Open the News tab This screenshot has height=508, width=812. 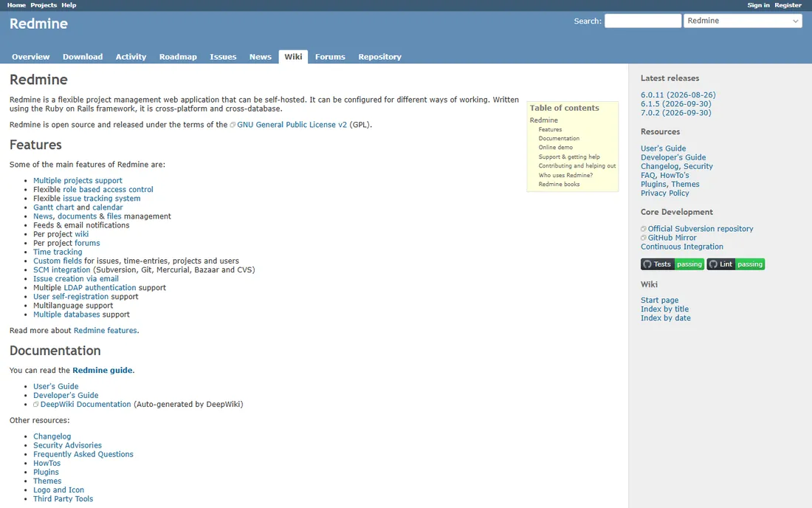coord(261,57)
